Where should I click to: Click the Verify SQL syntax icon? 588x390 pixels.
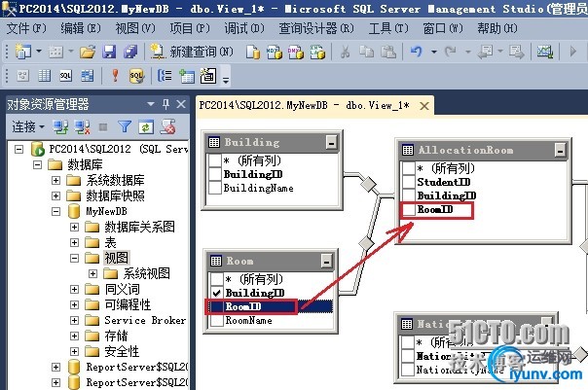click(136, 76)
